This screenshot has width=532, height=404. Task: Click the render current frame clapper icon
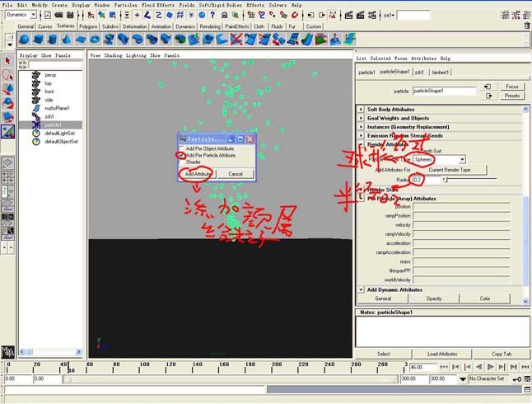coord(349,15)
